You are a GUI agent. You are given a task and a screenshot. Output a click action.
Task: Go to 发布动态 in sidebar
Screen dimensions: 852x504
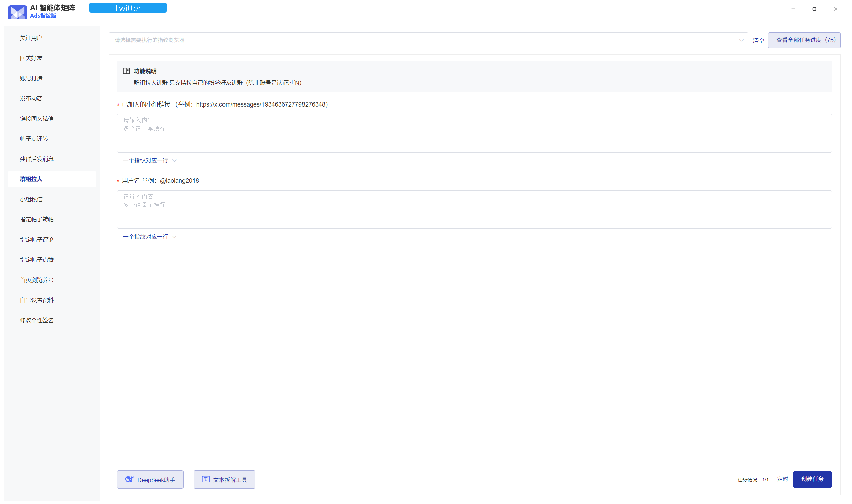tap(31, 98)
